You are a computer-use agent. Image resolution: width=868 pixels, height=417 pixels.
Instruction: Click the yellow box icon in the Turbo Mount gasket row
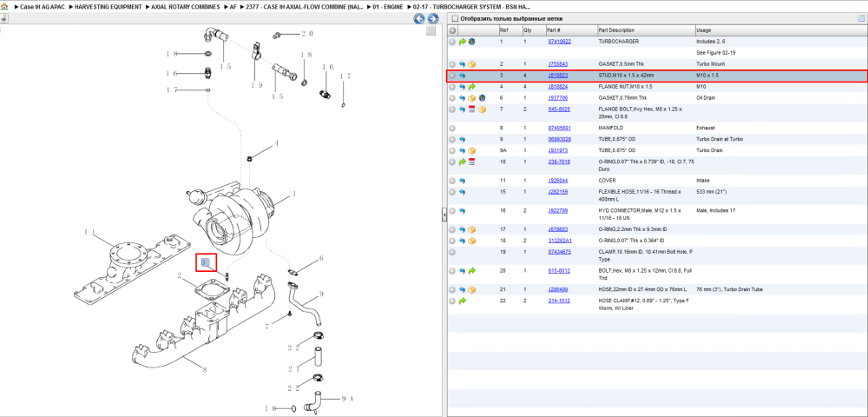click(471, 64)
